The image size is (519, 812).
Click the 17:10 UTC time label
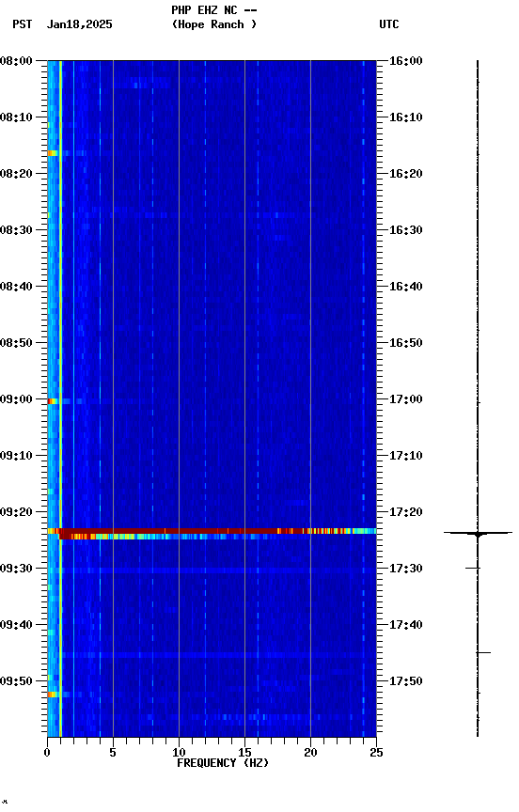click(406, 456)
